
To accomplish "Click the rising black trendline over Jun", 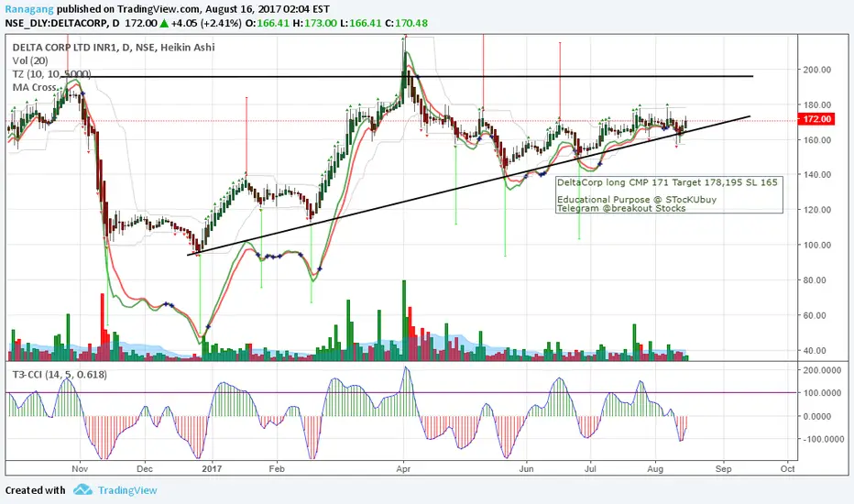I will tap(526, 173).
